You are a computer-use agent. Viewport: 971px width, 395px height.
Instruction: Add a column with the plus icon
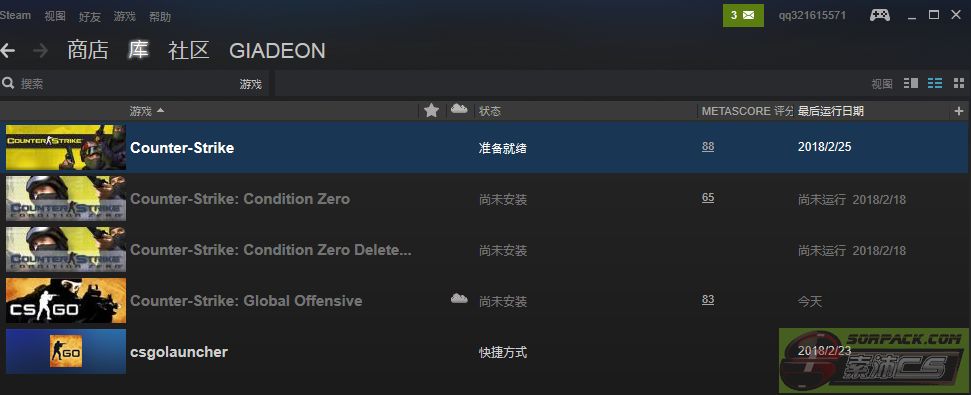coord(959,111)
